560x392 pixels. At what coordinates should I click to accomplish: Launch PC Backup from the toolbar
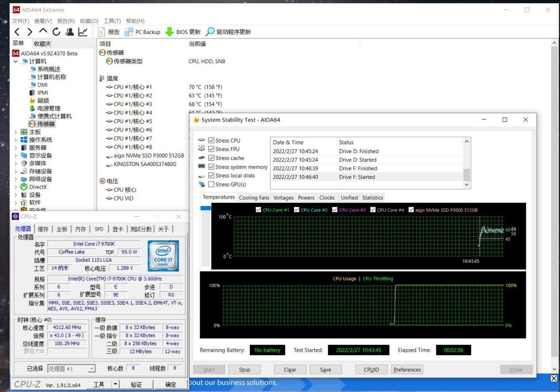pyautogui.click(x=142, y=32)
